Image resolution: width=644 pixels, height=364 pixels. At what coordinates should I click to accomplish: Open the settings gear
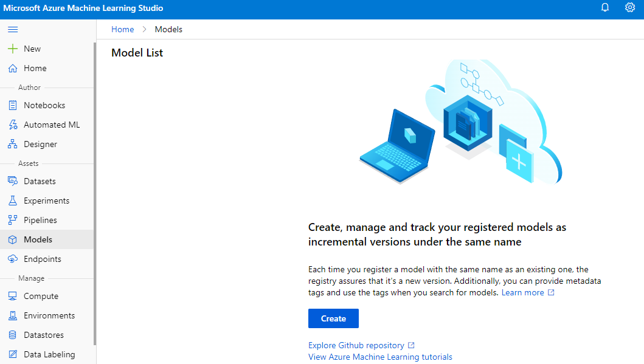(629, 7)
